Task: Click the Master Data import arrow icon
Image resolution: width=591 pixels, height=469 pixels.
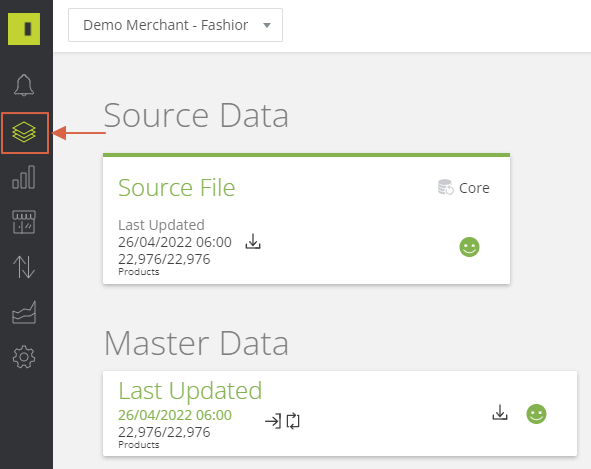Action: point(273,421)
